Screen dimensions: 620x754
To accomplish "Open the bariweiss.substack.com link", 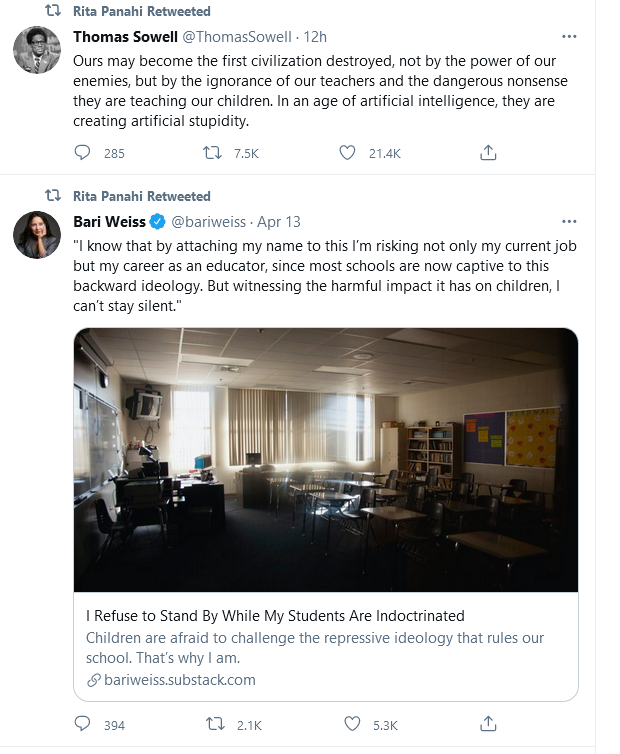I will [170, 680].
